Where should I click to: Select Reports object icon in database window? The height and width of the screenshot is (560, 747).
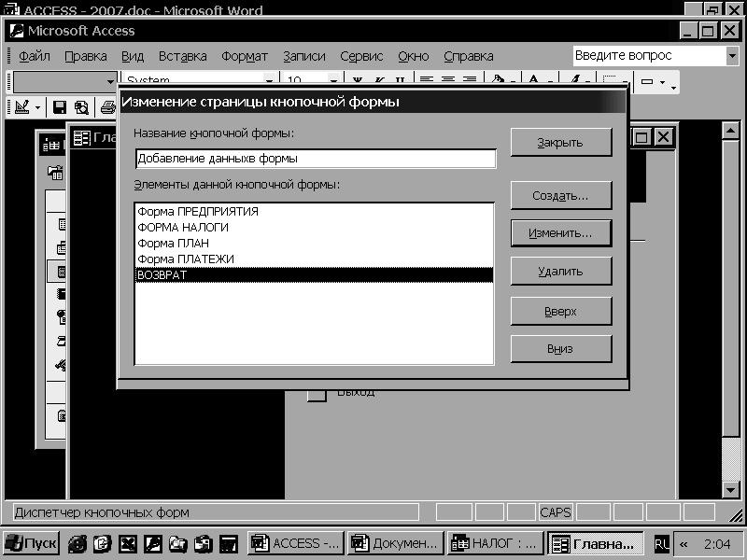coord(62,294)
